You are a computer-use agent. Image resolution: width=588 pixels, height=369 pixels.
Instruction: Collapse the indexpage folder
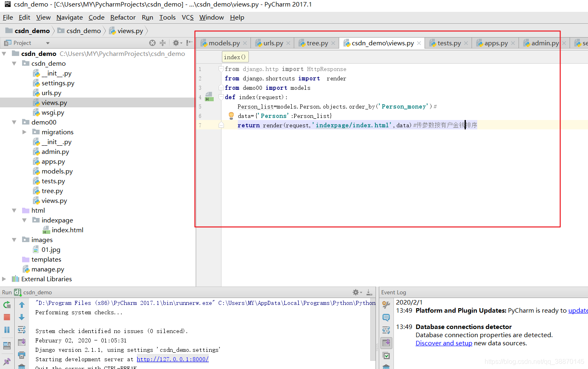point(25,220)
